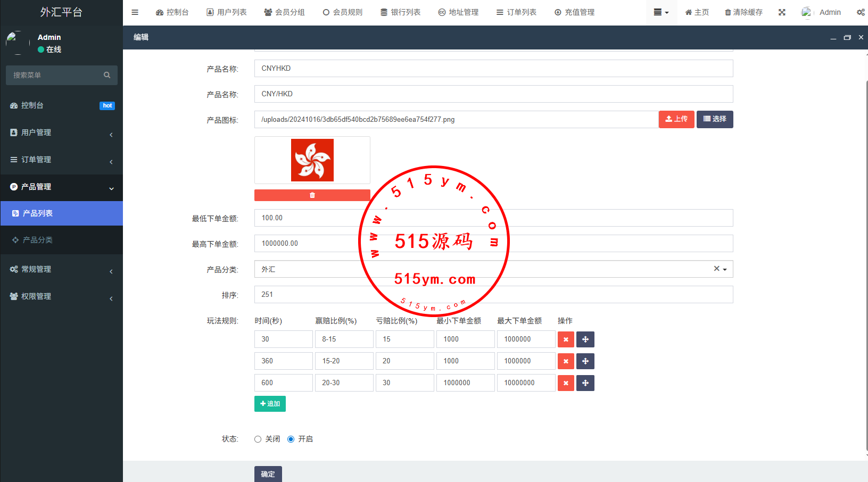Select the 关闭 status radio button

[258, 439]
